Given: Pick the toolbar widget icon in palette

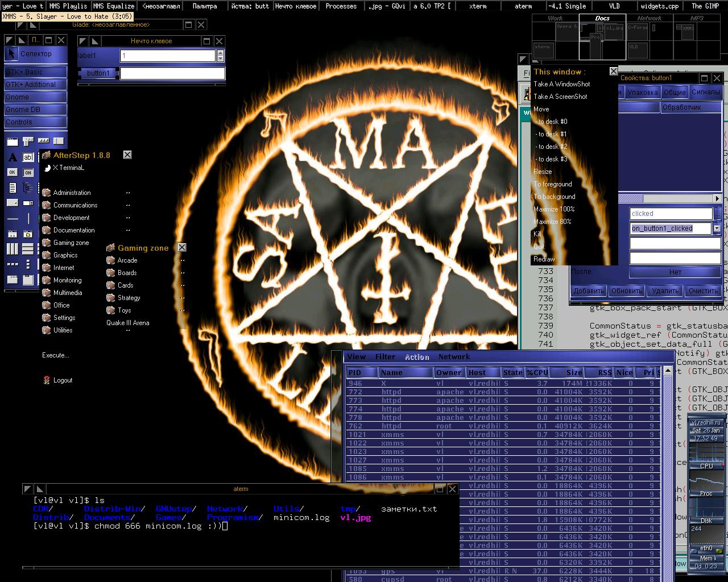Looking at the screenshot, I should click(43, 140).
